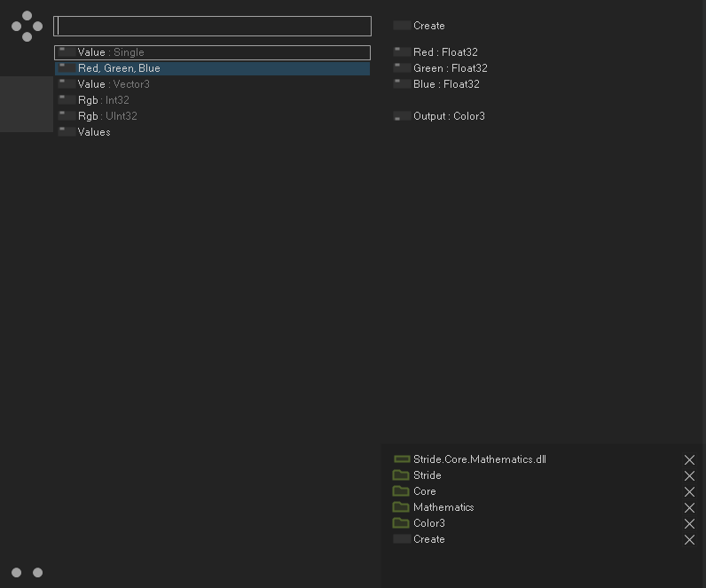Click the Create label in breadcrumb list
Viewport: 706px width, 588px height.
(x=429, y=539)
